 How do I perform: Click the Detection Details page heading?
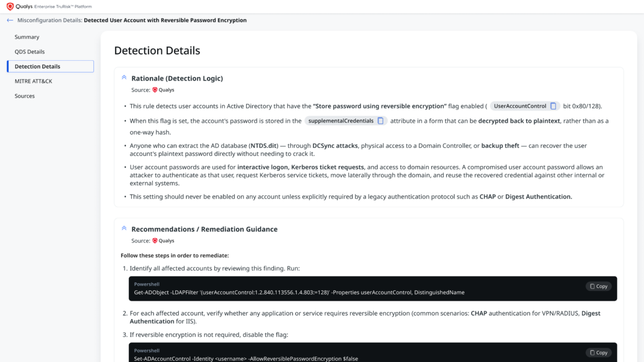tap(157, 51)
